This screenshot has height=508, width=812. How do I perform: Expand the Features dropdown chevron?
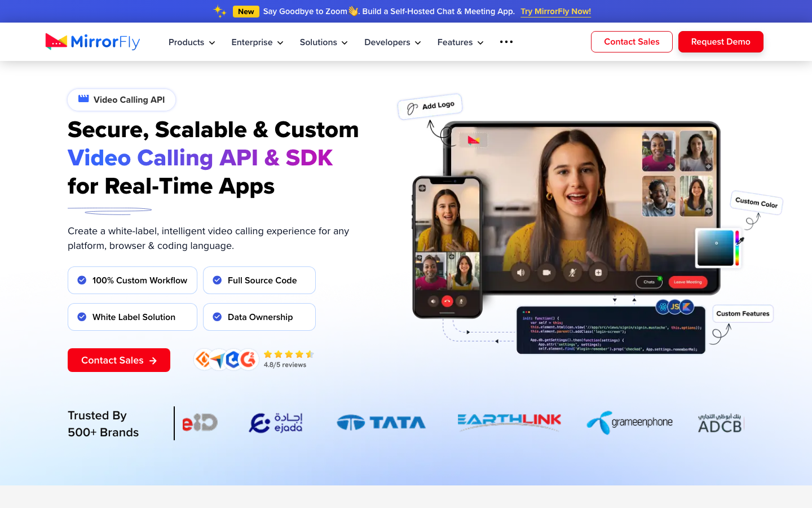click(x=480, y=43)
